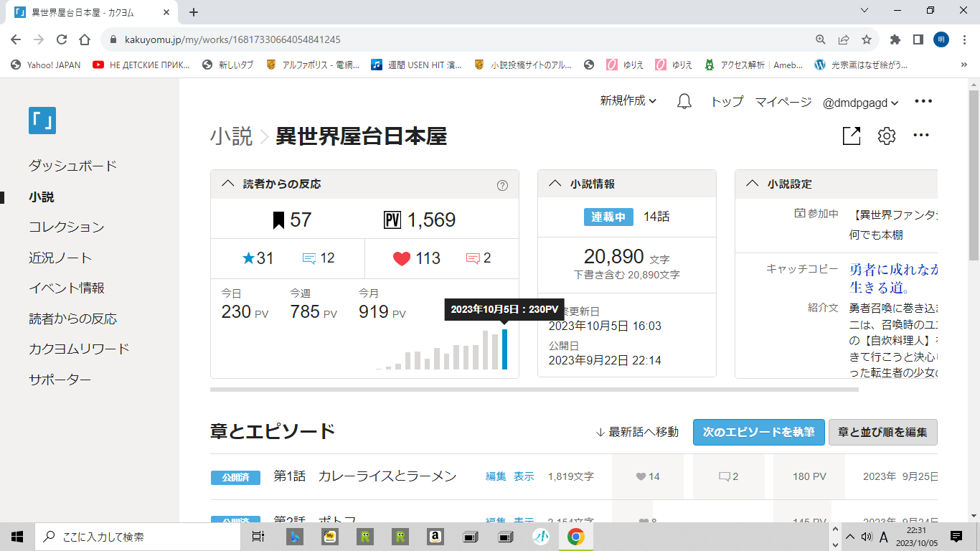The image size is (980, 551).
Task: Open the novel's public page via external-link icon
Action: click(x=851, y=136)
